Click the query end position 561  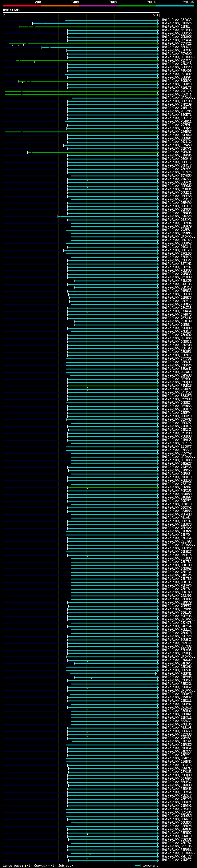pyautogui.click(x=155, y=15)
